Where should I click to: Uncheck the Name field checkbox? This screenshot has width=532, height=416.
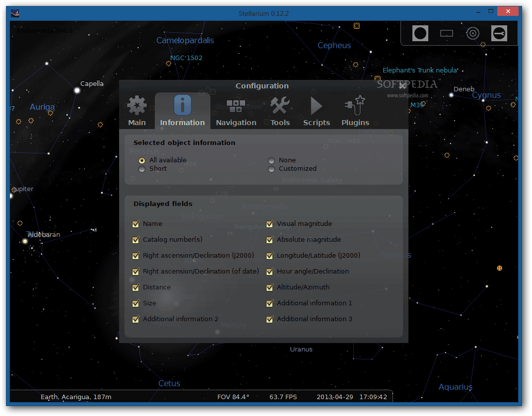(x=135, y=224)
